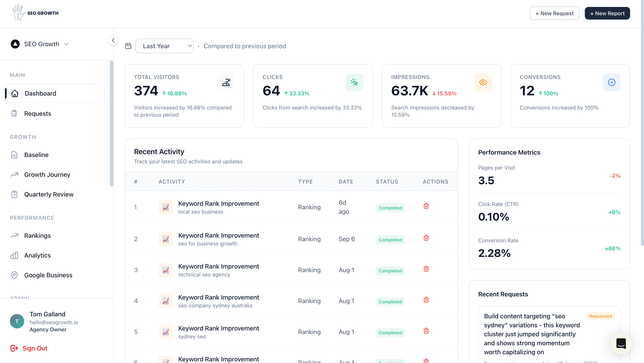Click the + New Request button
The height and width of the screenshot is (363, 644).
click(x=555, y=13)
